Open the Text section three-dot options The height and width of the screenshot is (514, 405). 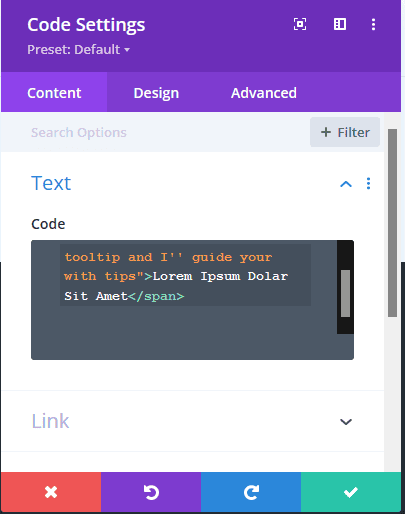(x=368, y=184)
